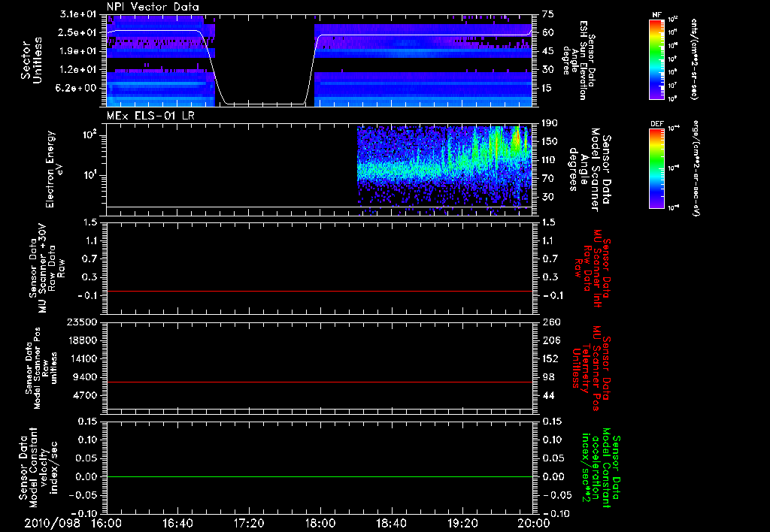Click the 2010/098 date label
770x532 pixels.
click(53, 523)
